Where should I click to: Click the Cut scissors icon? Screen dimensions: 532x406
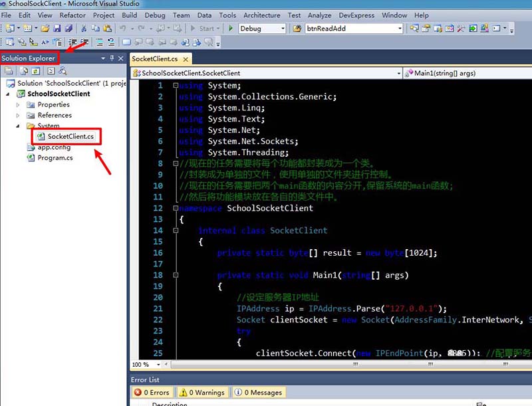coord(84,29)
